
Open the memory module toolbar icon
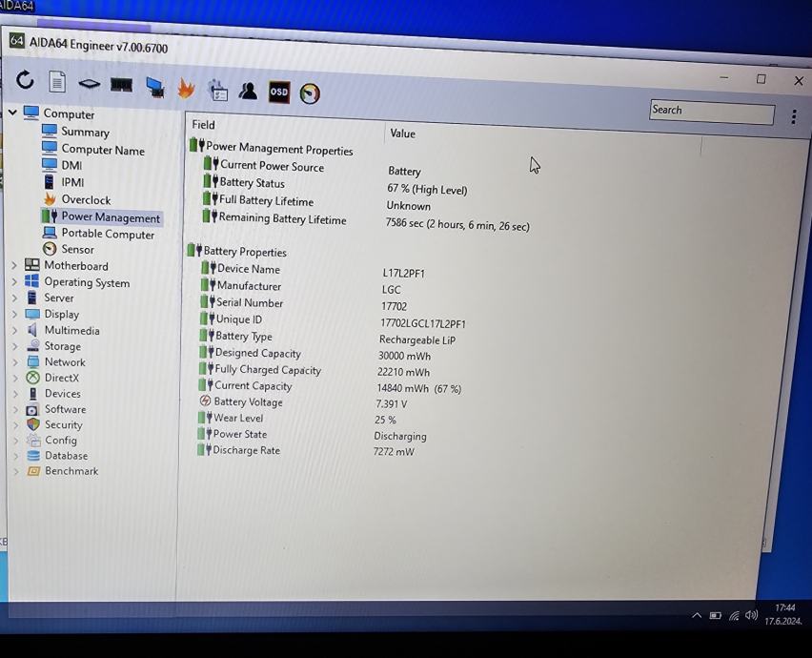121,85
